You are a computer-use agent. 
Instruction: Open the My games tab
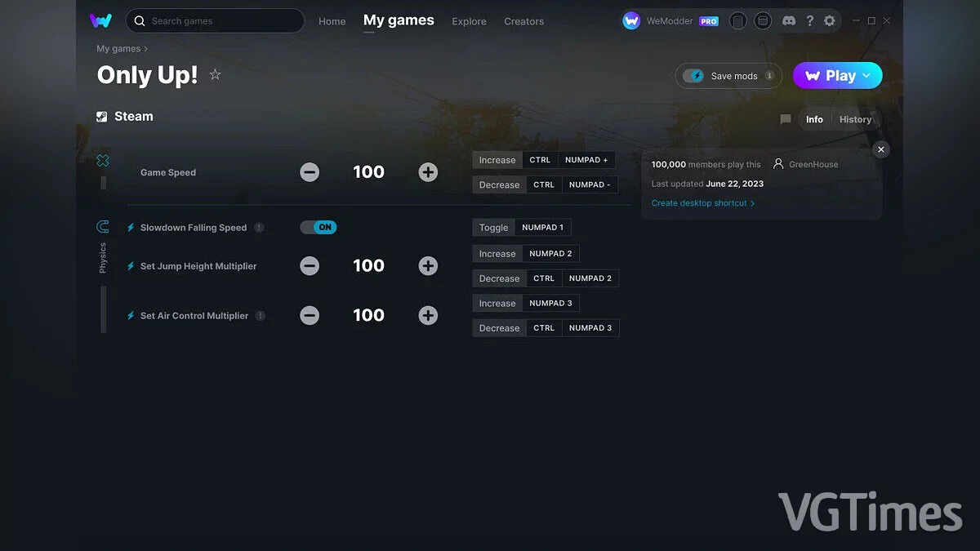399,20
